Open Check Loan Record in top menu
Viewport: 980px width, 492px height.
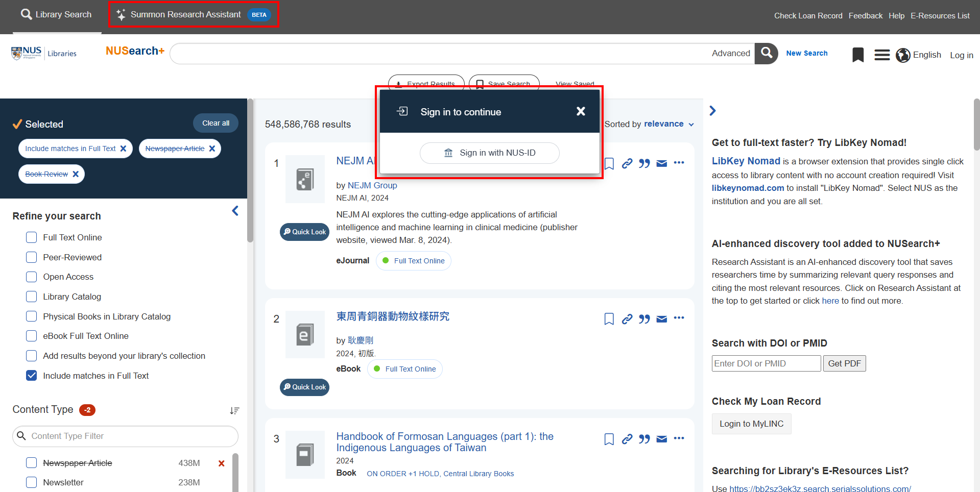[808, 16]
